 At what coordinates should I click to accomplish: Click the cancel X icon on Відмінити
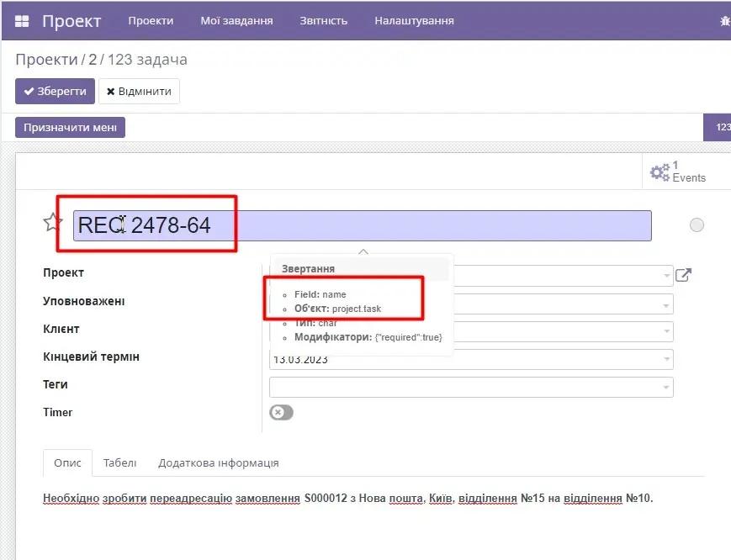pyautogui.click(x=110, y=91)
